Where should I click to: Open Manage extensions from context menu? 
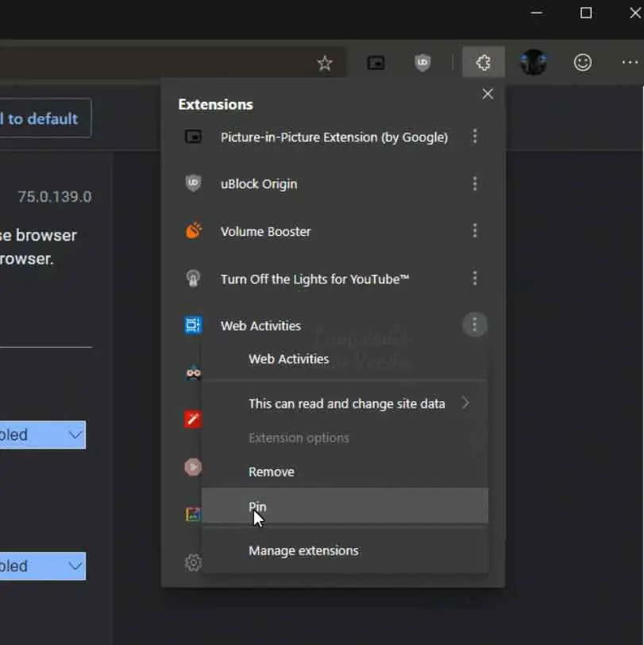[345, 550]
